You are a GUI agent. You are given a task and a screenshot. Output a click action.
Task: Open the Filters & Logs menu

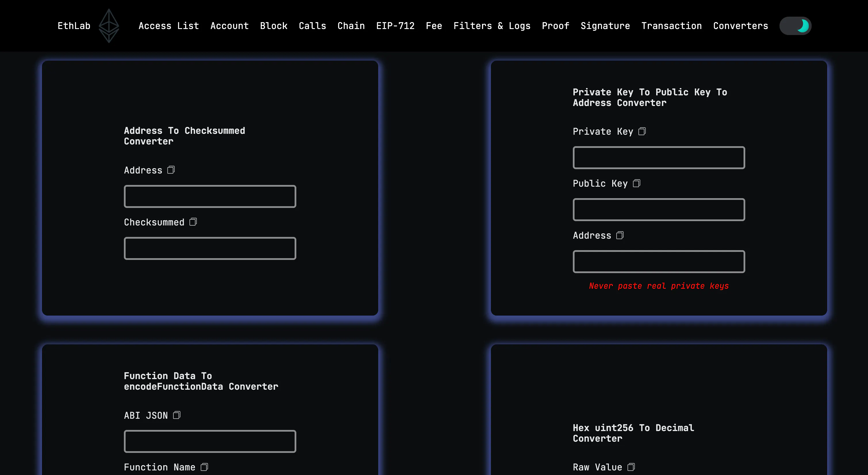click(x=492, y=26)
